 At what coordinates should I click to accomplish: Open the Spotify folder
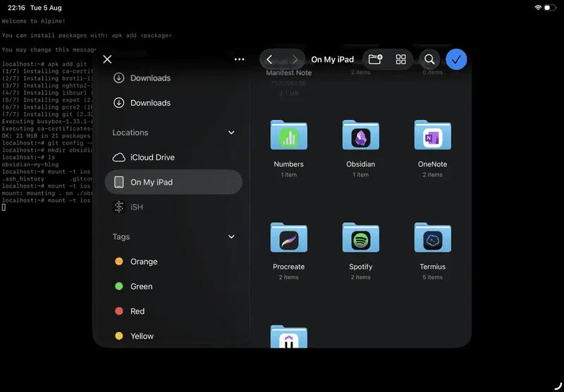(x=361, y=238)
